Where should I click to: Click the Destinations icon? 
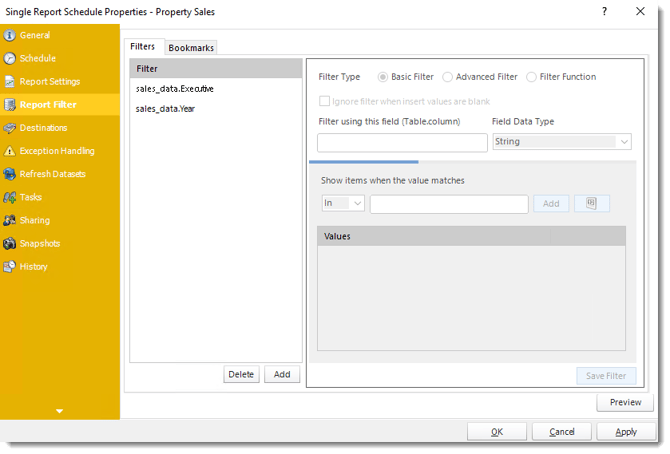tap(9, 127)
